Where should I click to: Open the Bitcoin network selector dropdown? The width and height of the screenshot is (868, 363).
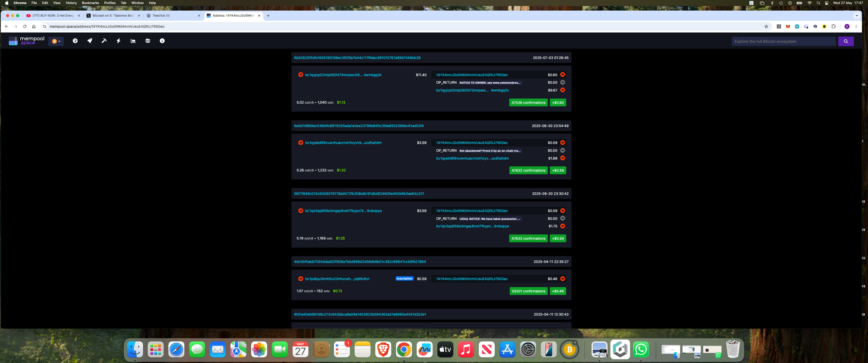[56, 41]
